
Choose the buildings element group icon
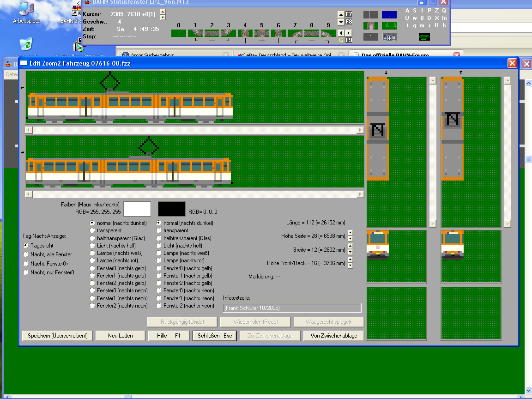coord(389,37)
